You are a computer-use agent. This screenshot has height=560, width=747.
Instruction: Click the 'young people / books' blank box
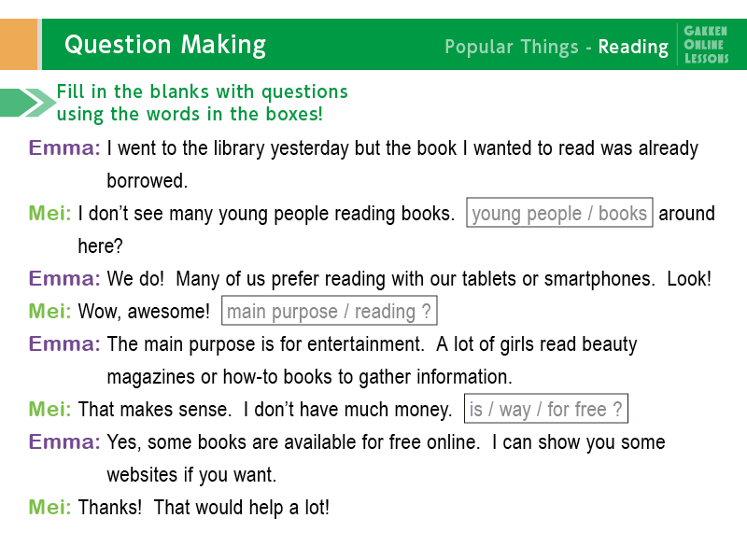(x=559, y=213)
